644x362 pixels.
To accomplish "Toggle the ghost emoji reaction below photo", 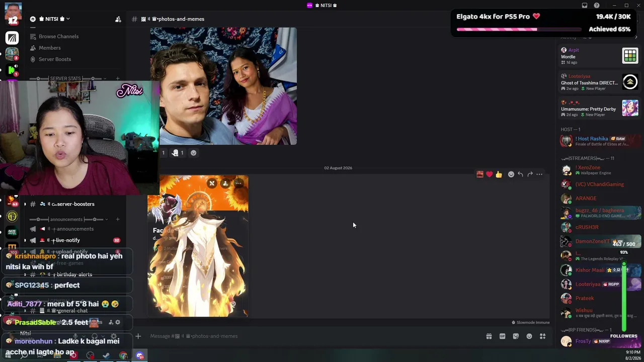I will click(178, 153).
